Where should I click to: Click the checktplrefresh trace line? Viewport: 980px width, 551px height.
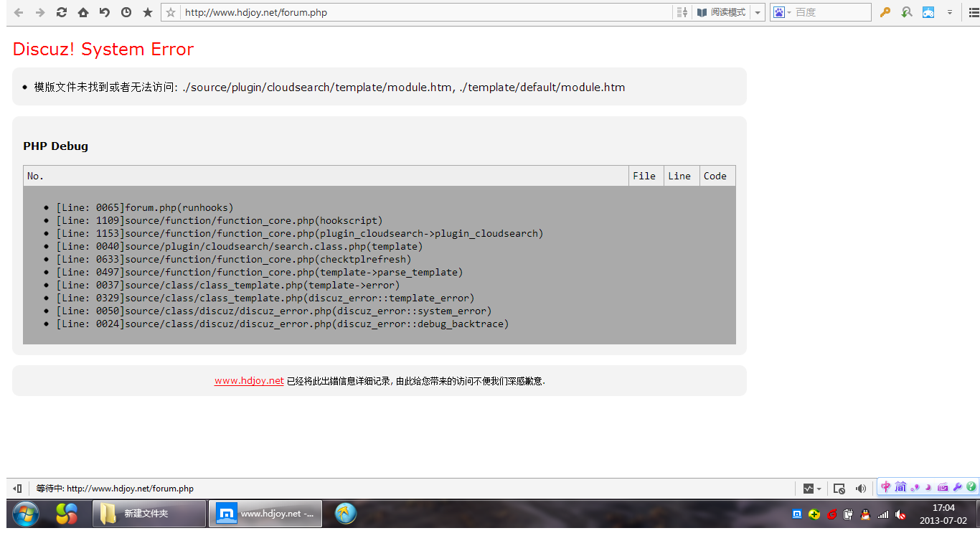point(234,259)
